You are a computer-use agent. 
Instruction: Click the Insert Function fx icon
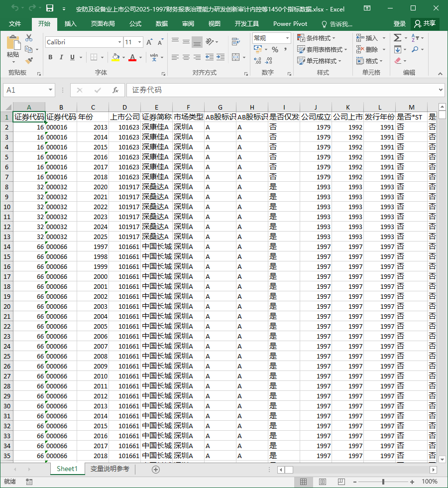(115, 90)
